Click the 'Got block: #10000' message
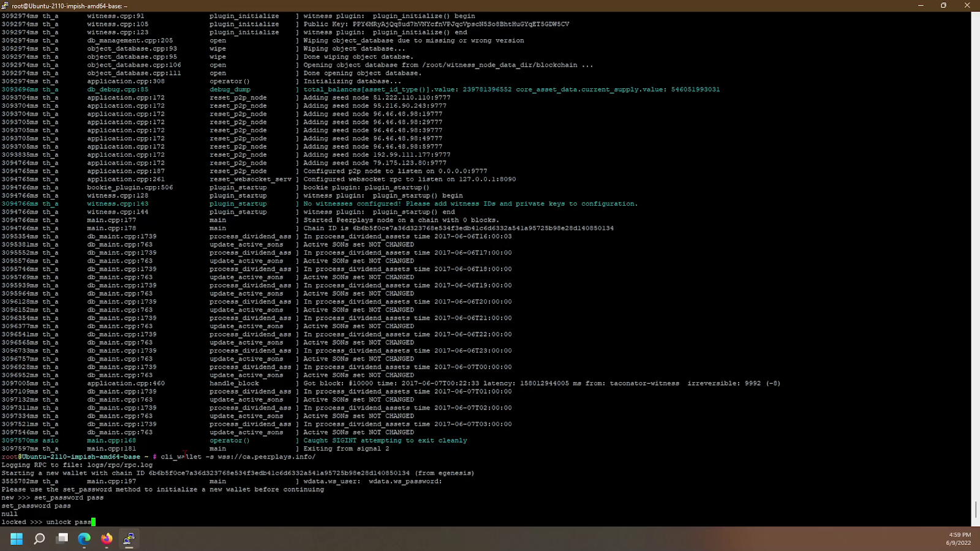 click(542, 383)
